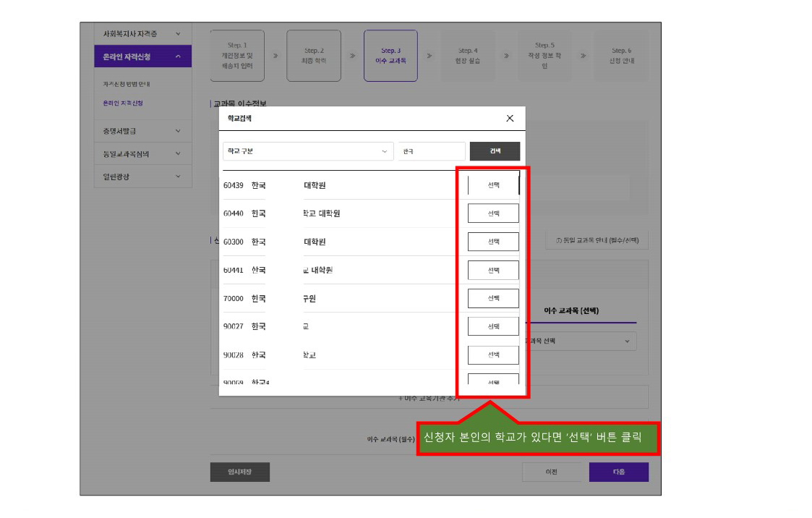The width and height of the screenshot is (812, 518).
Task: Open the 학교 구분 dropdown
Action: (x=308, y=151)
